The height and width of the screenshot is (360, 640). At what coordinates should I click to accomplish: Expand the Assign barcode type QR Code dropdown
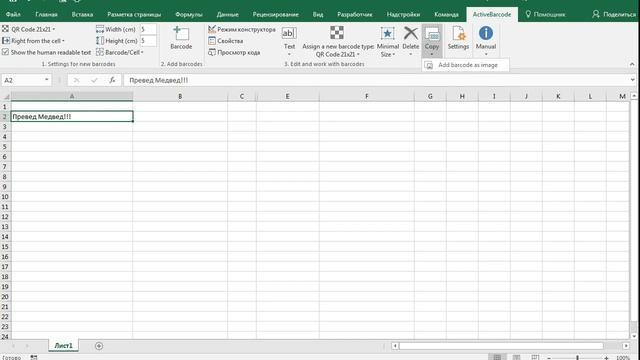tap(358, 54)
